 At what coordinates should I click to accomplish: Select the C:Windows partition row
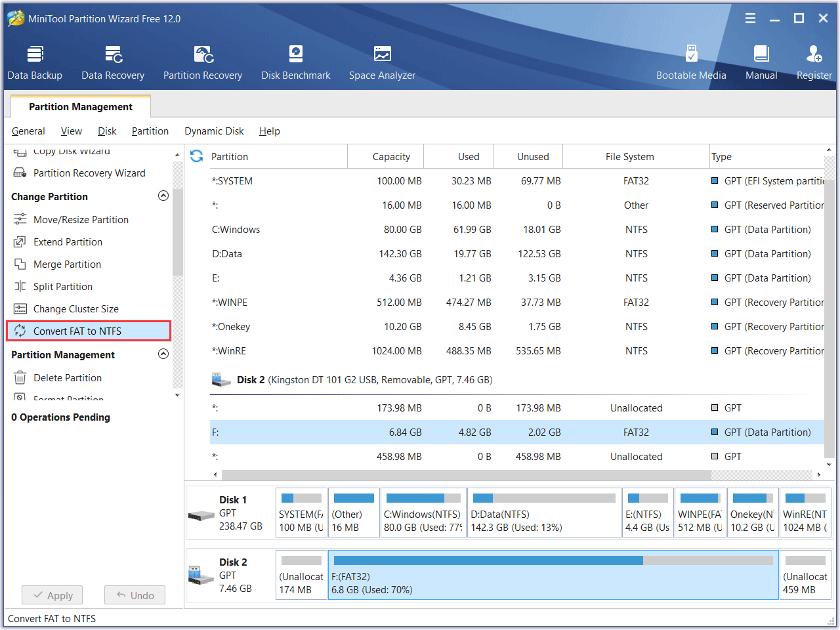click(517, 229)
